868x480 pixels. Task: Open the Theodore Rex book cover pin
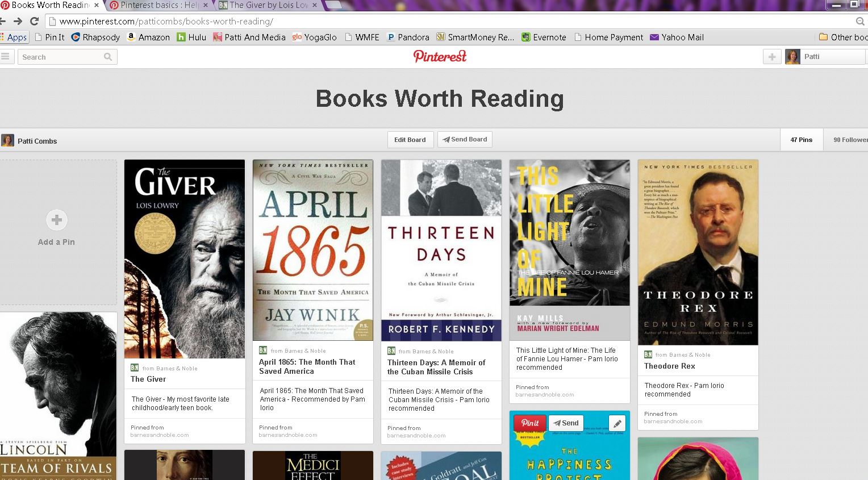pos(698,252)
